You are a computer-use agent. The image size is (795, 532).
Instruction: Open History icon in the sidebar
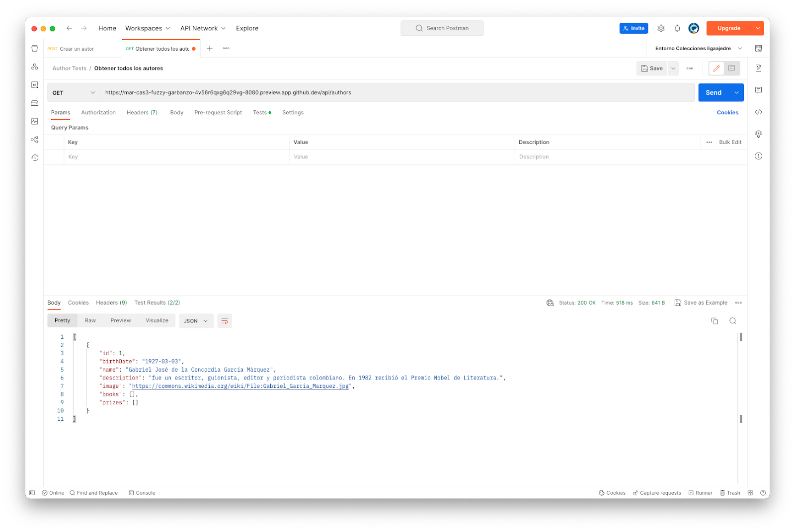point(35,158)
